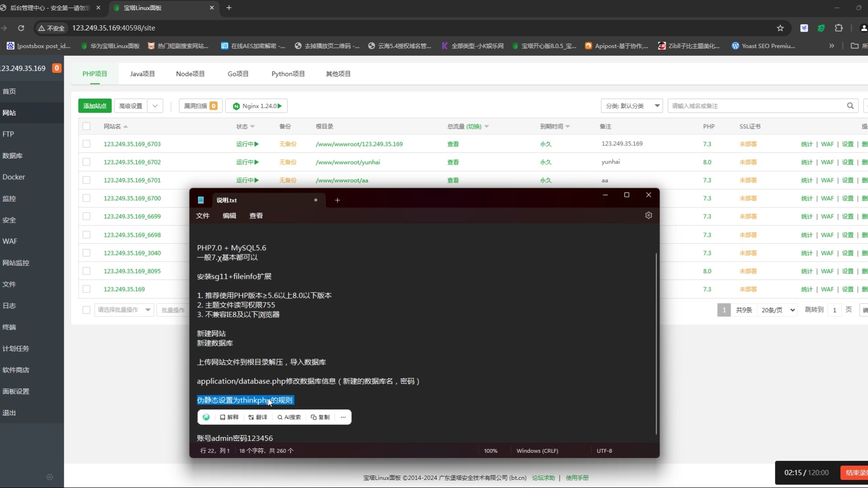868x488 pixels.
Task: Open the Yoast SEO Premium bookmark
Action: point(763,46)
